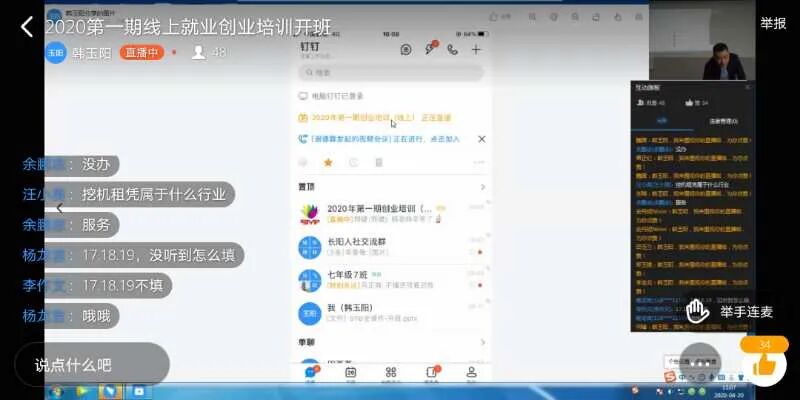Open DingTalk smart assistant icon in header
This screenshot has height=400, width=800.
point(406,49)
